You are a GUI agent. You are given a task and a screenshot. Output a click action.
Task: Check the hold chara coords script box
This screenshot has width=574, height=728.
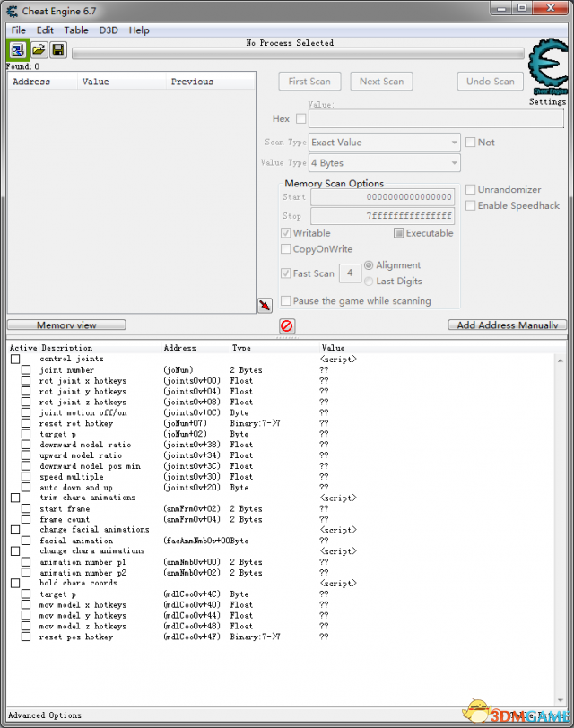pos(15,584)
